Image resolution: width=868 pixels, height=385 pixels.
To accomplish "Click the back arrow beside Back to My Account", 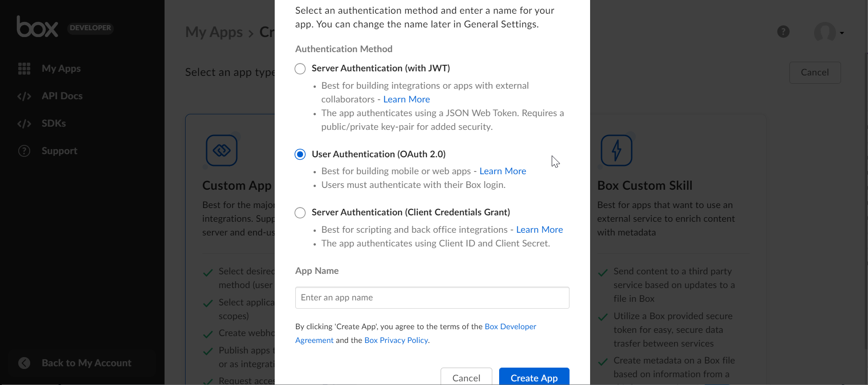I will (x=24, y=363).
